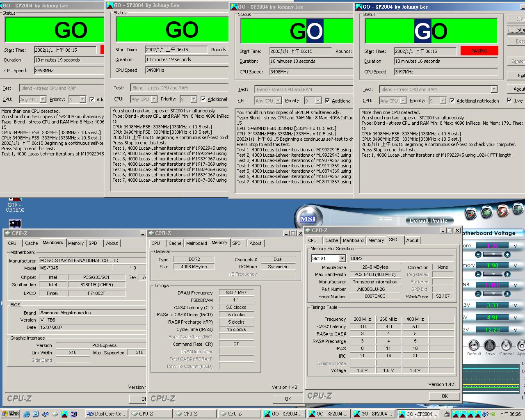Open the Windows Start button
525x420 pixels.
[x=11, y=413]
